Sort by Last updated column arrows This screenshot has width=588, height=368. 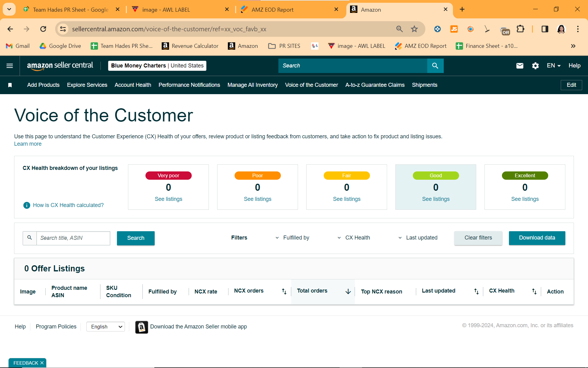point(477,291)
